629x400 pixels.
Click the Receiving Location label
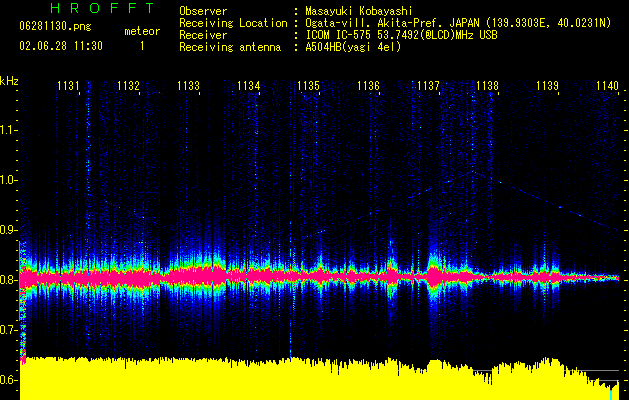[233, 23]
